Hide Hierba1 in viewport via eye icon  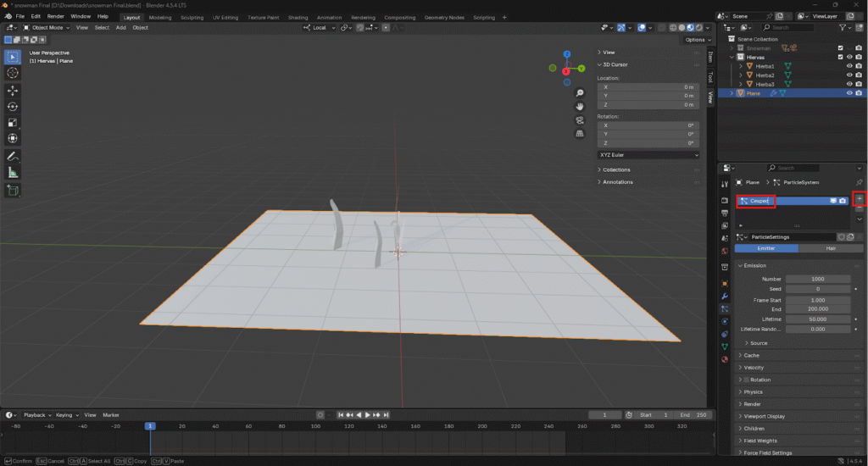point(849,66)
